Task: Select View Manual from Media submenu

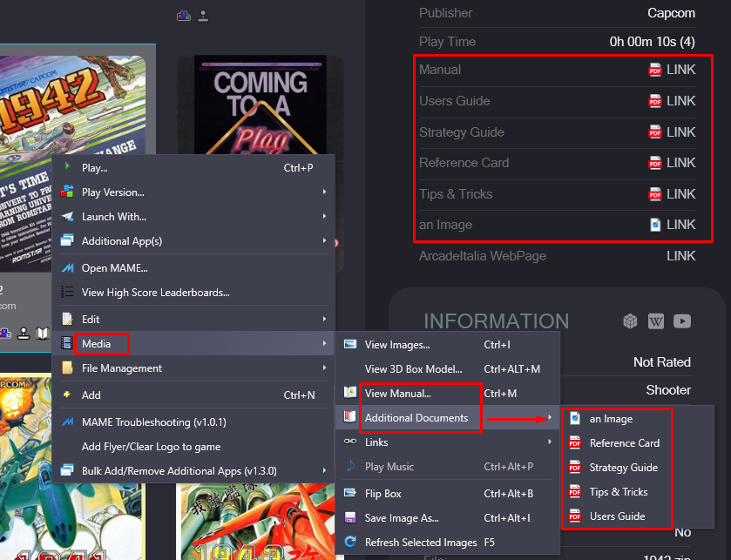Action: [x=398, y=394]
